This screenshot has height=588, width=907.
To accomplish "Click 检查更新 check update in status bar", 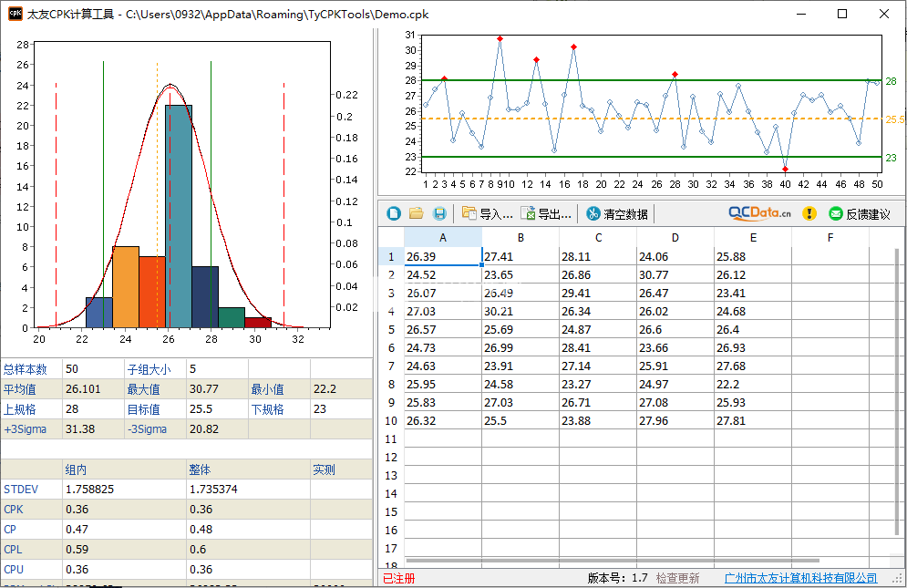I will (x=677, y=578).
